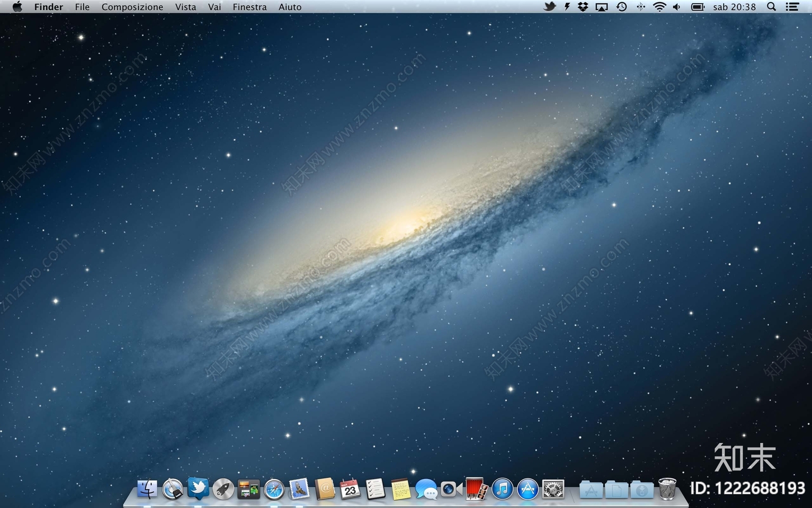Open the Vai menu

tap(215, 7)
